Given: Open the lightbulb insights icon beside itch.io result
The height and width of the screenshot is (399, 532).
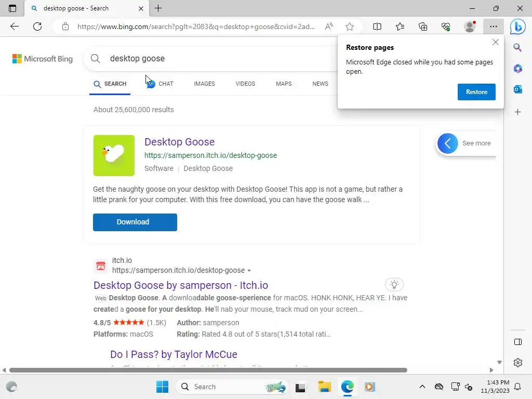Looking at the screenshot, I should [x=394, y=284].
